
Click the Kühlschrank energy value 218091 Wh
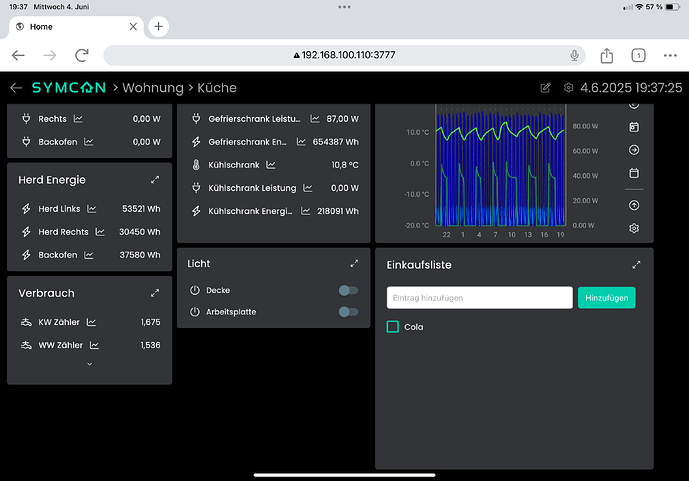pyautogui.click(x=338, y=211)
